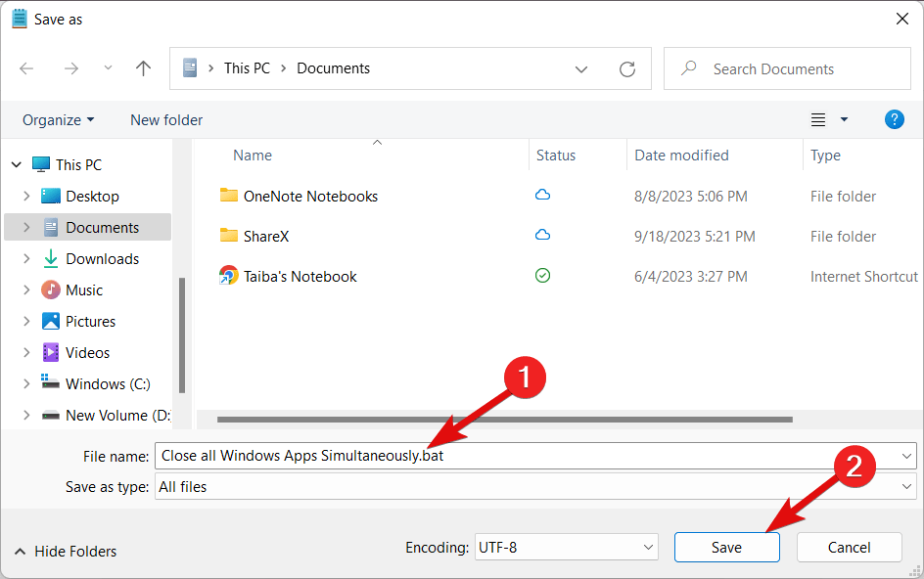Open the Encoding UTF-8 dropdown
The width and height of the screenshot is (924, 579).
tap(565, 548)
